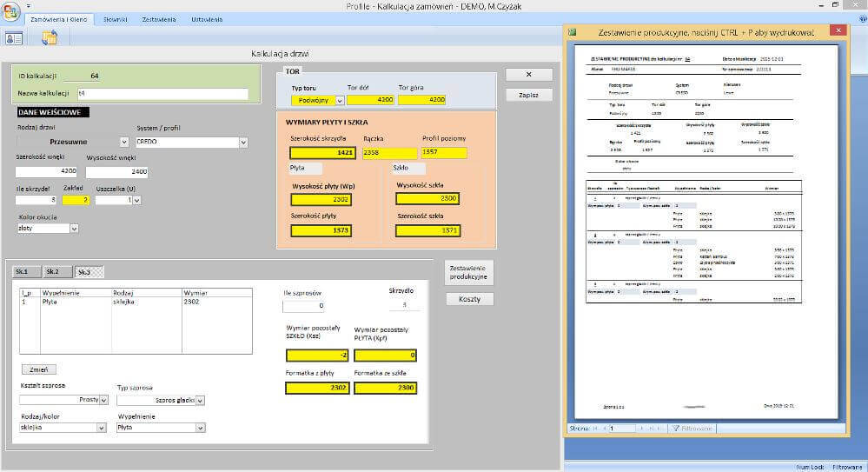Select the Sk.1 wing tab

(x=26, y=272)
